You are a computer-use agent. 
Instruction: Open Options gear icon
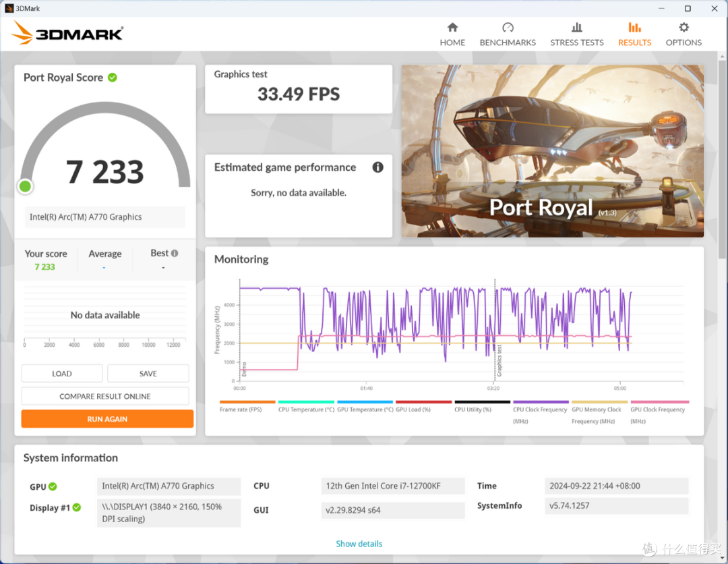pyautogui.click(x=684, y=28)
